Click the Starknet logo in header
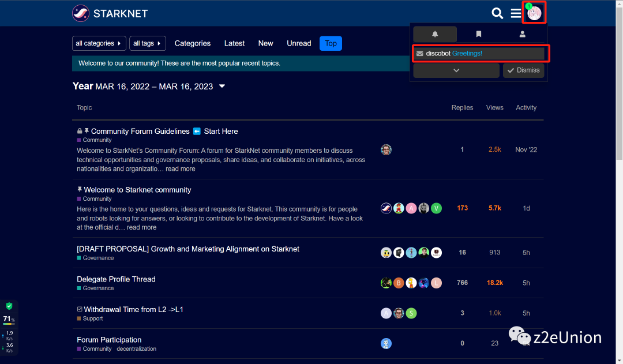The width and height of the screenshot is (623, 364). tap(110, 13)
